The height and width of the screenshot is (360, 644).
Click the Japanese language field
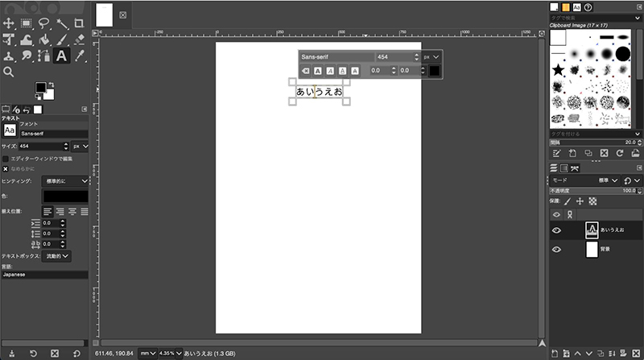point(45,275)
